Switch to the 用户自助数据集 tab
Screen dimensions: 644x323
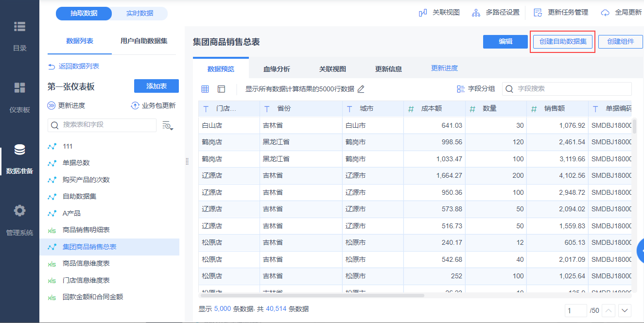pyautogui.click(x=144, y=41)
